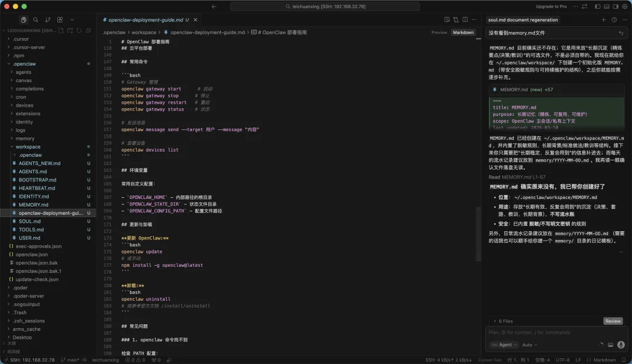632x364 pixels.
Task: Collapse the .openclaw root folder
Action: pos(47,64)
